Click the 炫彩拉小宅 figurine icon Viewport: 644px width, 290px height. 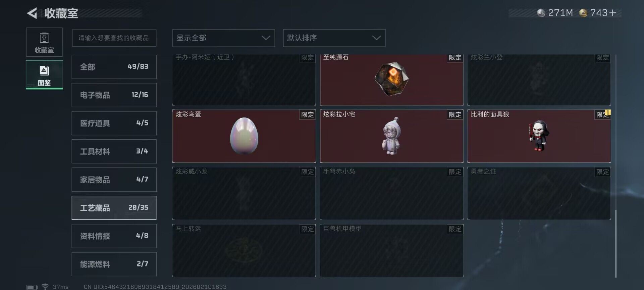pyautogui.click(x=392, y=136)
